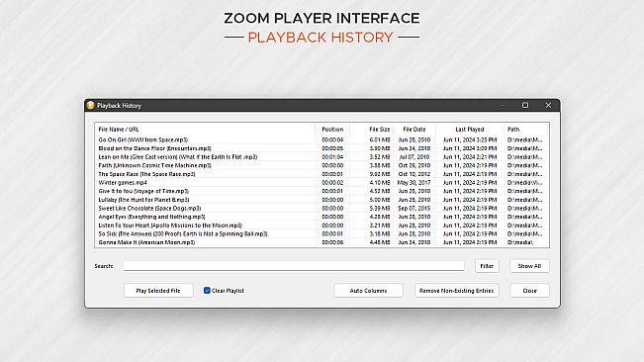Click file date May 30, 2017 cell
This screenshot has width=644, height=362.
(414, 183)
